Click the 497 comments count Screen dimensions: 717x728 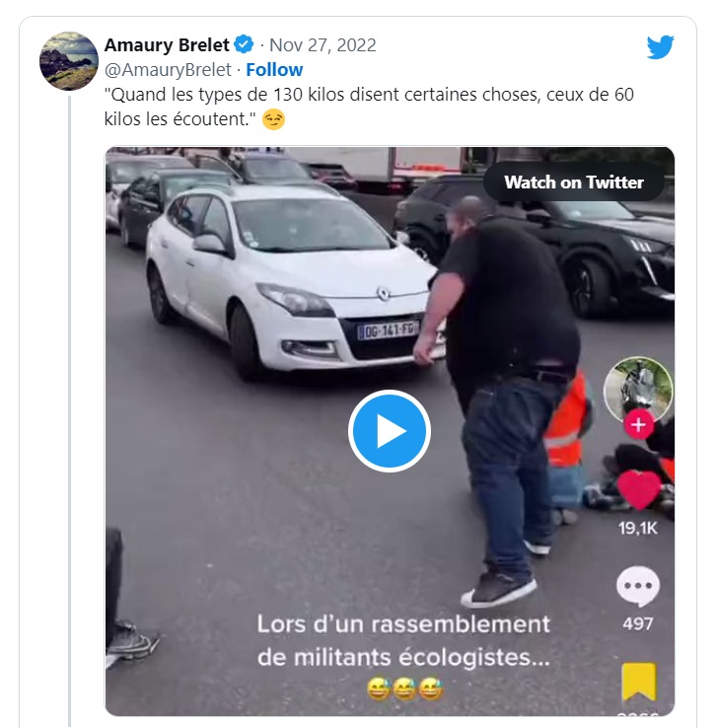coord(638,623)
